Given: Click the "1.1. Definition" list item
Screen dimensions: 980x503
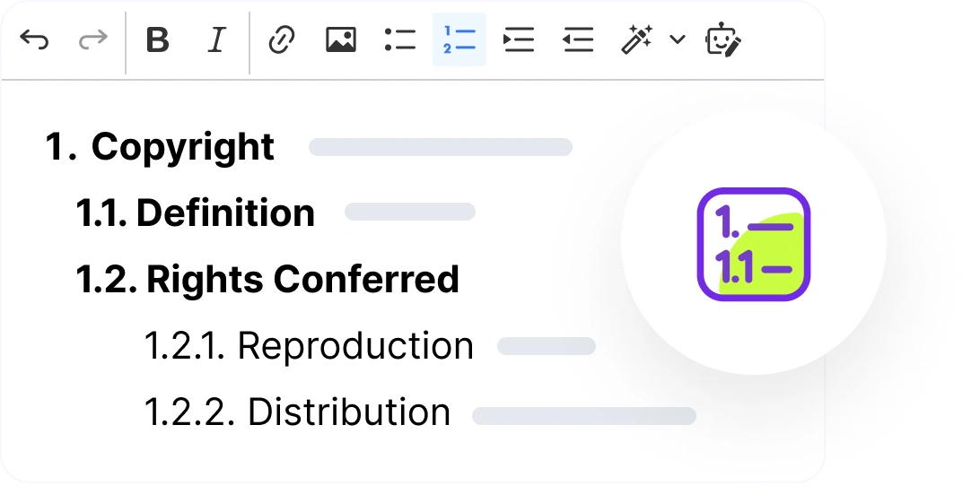Looking at the screenshot, I should click(195, 212).
